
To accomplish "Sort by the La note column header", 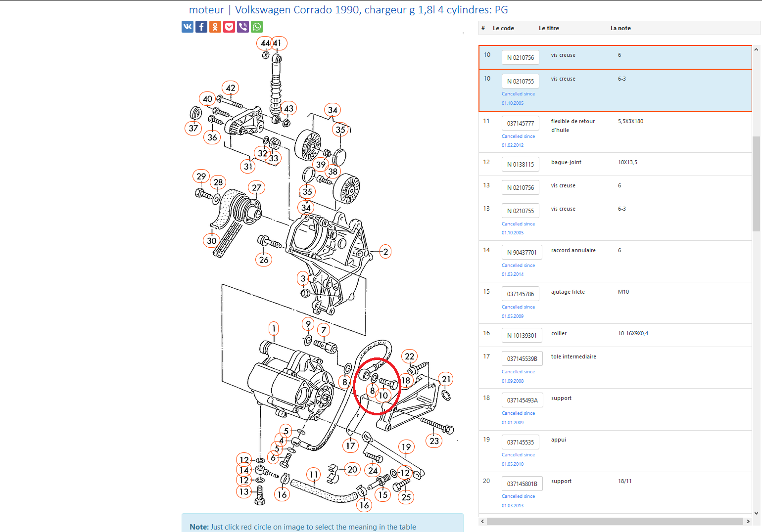I will point(620,28).
